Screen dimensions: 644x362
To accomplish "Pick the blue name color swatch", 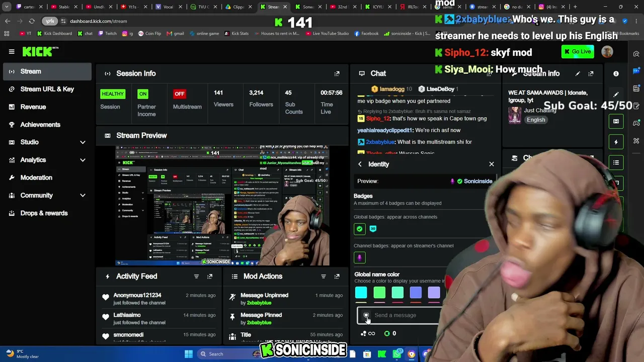I will [416, 293].
